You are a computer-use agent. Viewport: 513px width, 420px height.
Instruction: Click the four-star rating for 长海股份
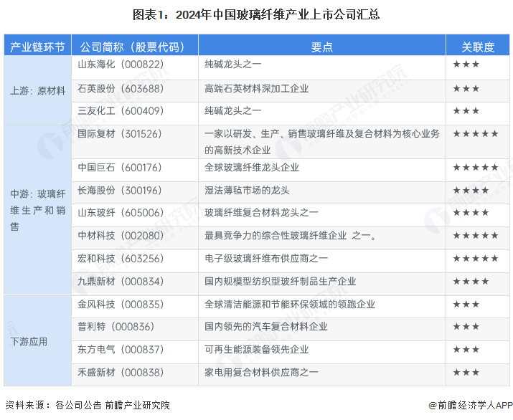tap(471, 191)
